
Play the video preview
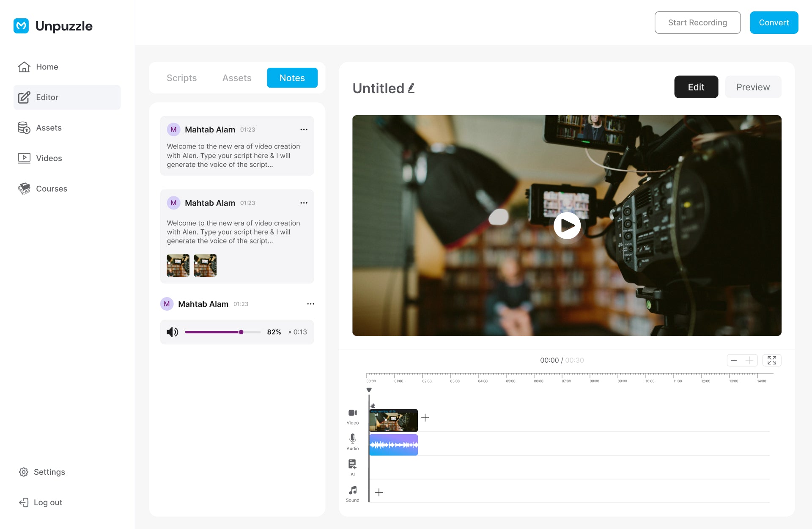[x=567, y=226]
